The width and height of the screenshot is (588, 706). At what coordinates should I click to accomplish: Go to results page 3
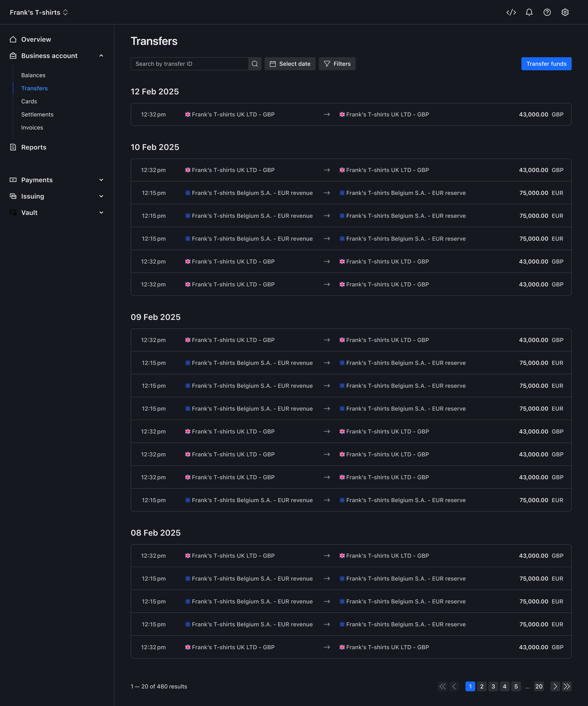click(493, 686)
